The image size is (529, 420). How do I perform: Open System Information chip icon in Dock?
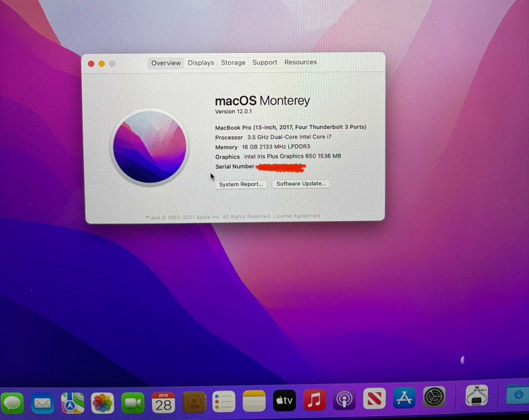pos(476,395)
